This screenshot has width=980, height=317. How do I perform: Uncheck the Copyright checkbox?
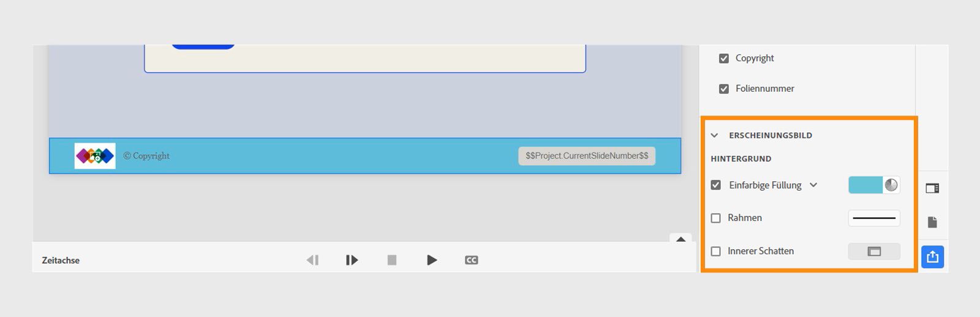click(x=724, y=58)
